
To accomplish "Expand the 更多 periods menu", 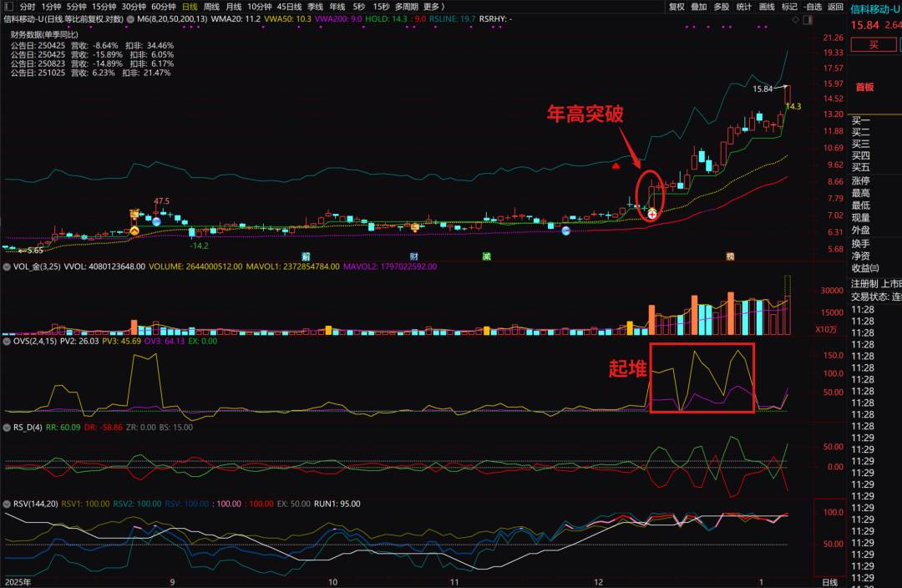I will pos(433,7).
